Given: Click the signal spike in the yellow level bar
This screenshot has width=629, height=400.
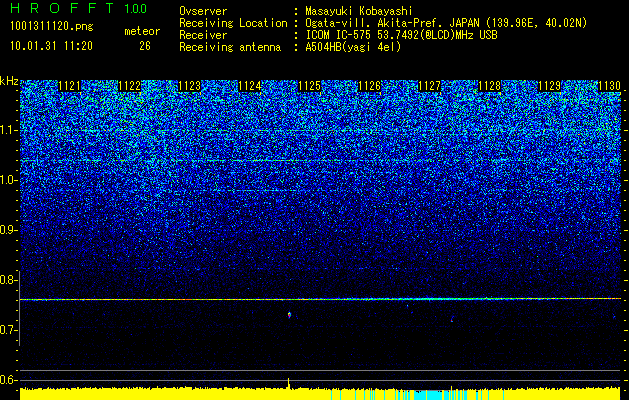Looking at the screenshot, I should tap(288, 383).
